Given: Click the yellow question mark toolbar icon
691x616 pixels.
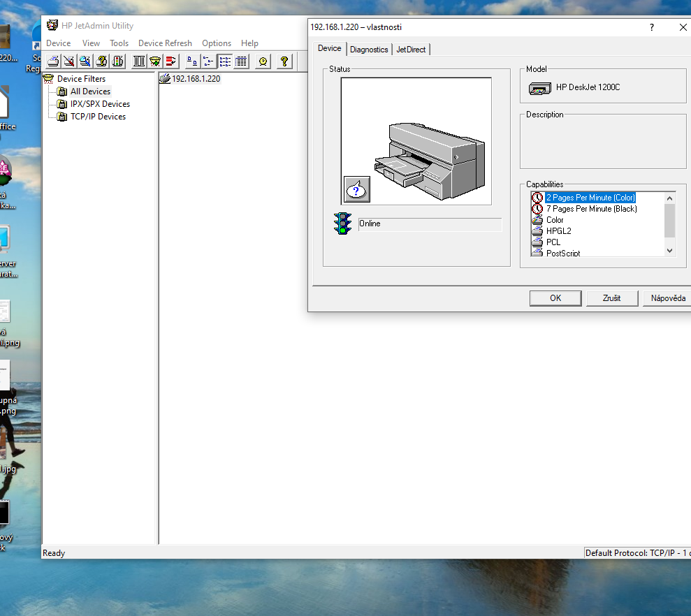Looking at the screenshot, I should click(x=284, y=61).
